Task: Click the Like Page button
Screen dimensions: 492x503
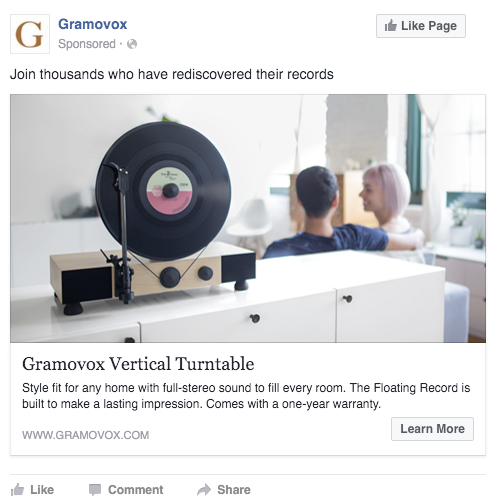Action: [x=421, y=26]
